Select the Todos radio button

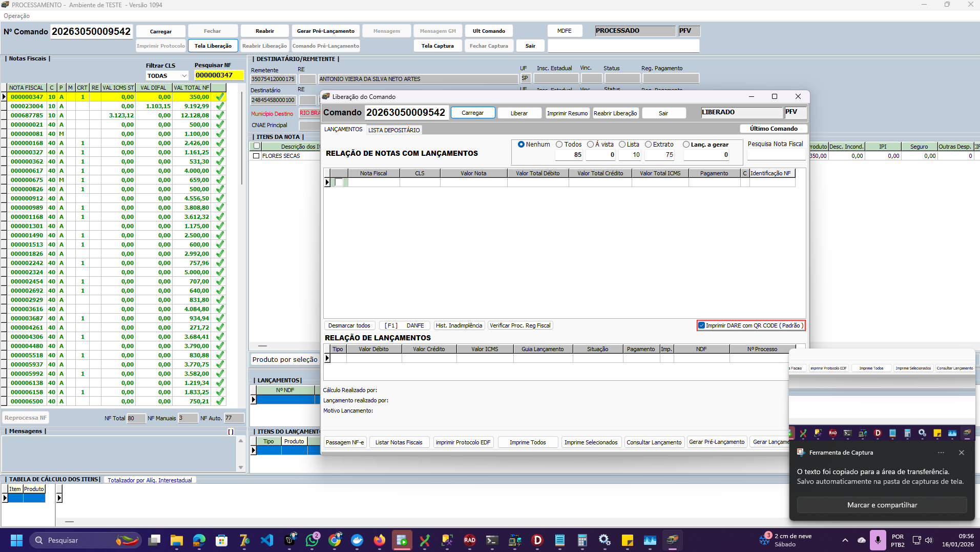pyautogui.click(x=559, y=145)
